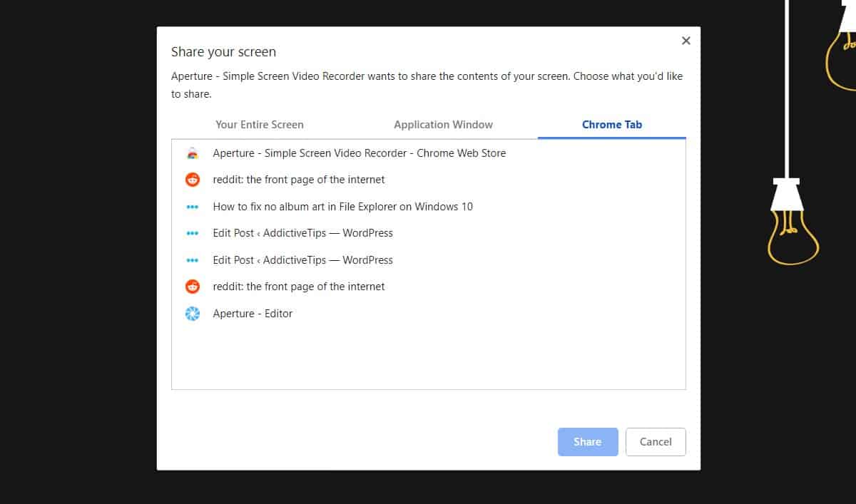Click the Aperture Editor shutter icon
Screen dimensions: 856x504
(193, 314)
